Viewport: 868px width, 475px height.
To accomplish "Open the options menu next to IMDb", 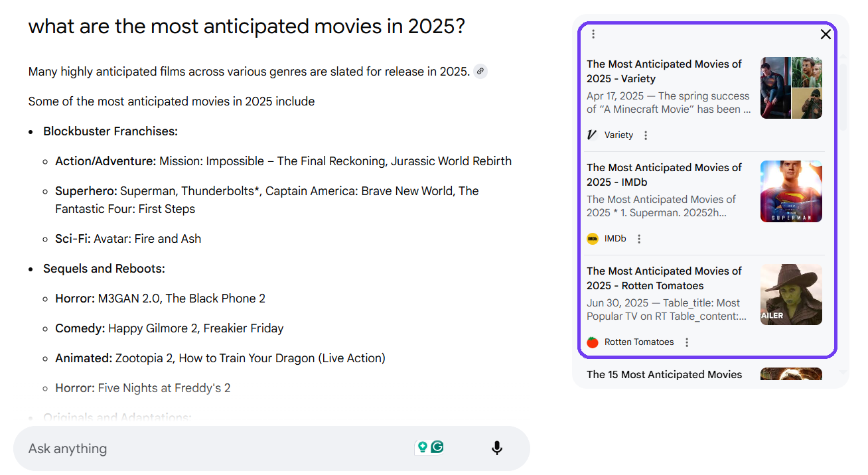I will (639, 239).
